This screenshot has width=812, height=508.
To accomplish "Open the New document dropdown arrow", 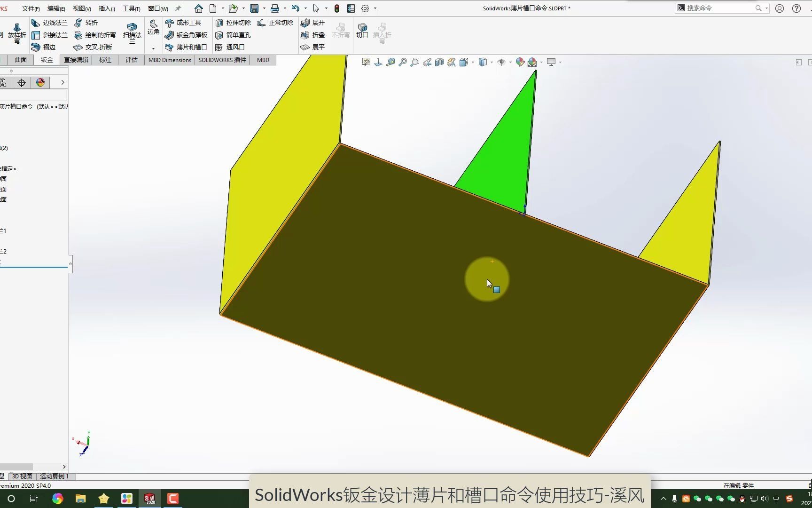I will pyautogui.click(x=223, y=8).
